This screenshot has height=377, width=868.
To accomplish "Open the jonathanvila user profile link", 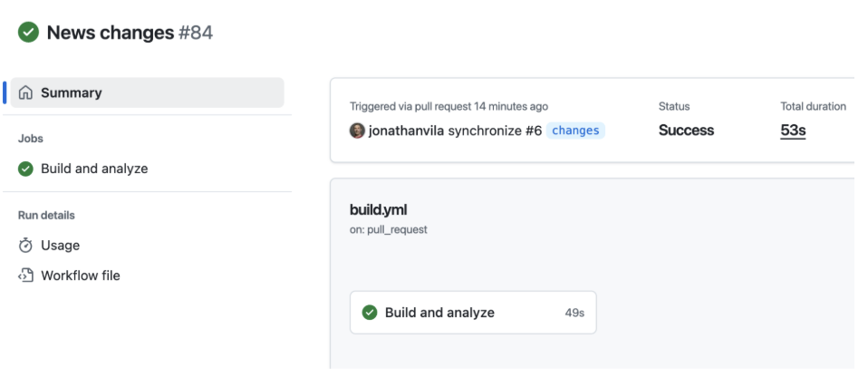I will 406,130.
